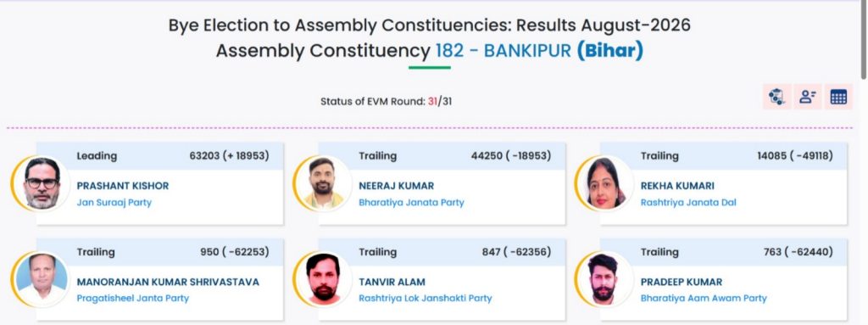The image size is (868, 325).
Task: Click the vote count 63203 (+18953)
Action: click(229, 156)
